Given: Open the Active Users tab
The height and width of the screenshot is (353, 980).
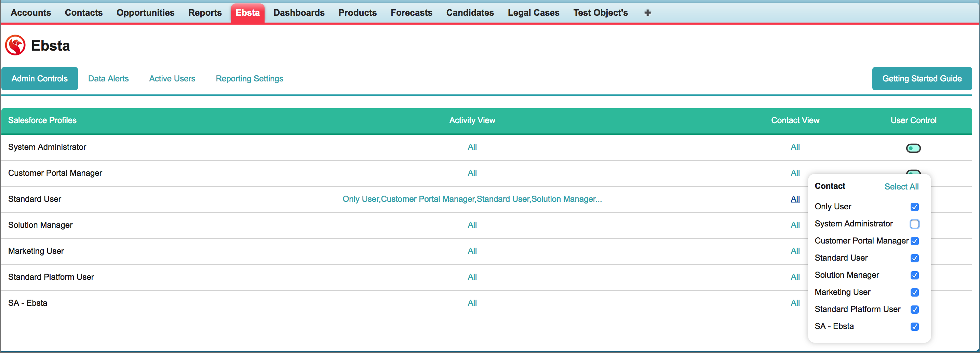Looking at the screenshot, I should click(x=172, y=78).
